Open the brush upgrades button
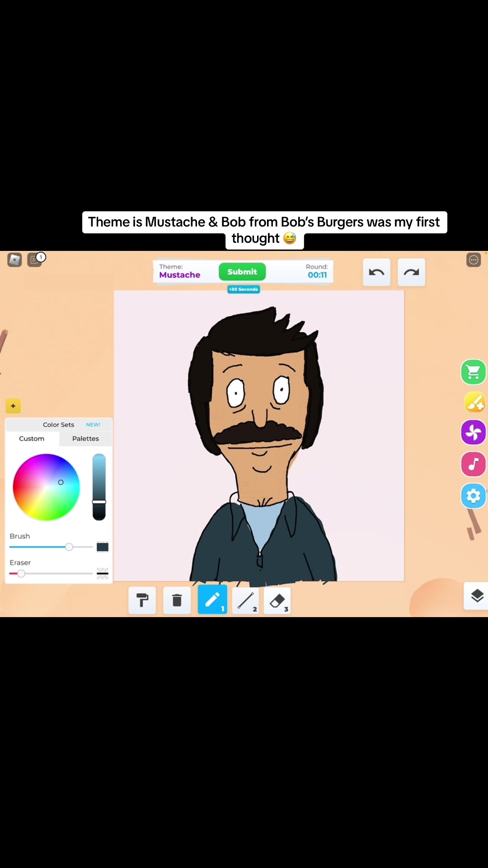This screenshot has height=868, width=488. tap(474, 402)
